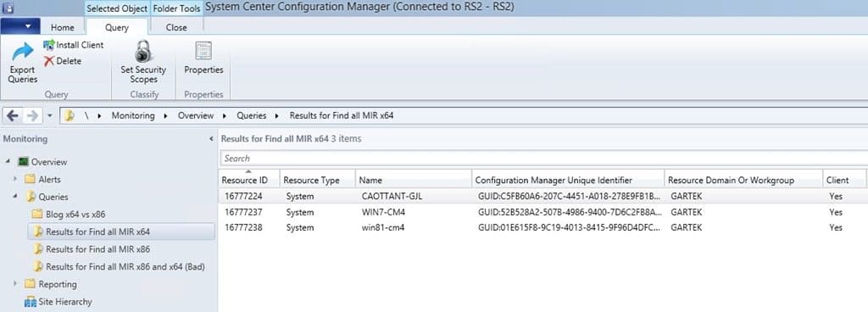The image size is (868, 312).
Task: Click the Find all MIR x64 result icon
Action: [38, 231]
